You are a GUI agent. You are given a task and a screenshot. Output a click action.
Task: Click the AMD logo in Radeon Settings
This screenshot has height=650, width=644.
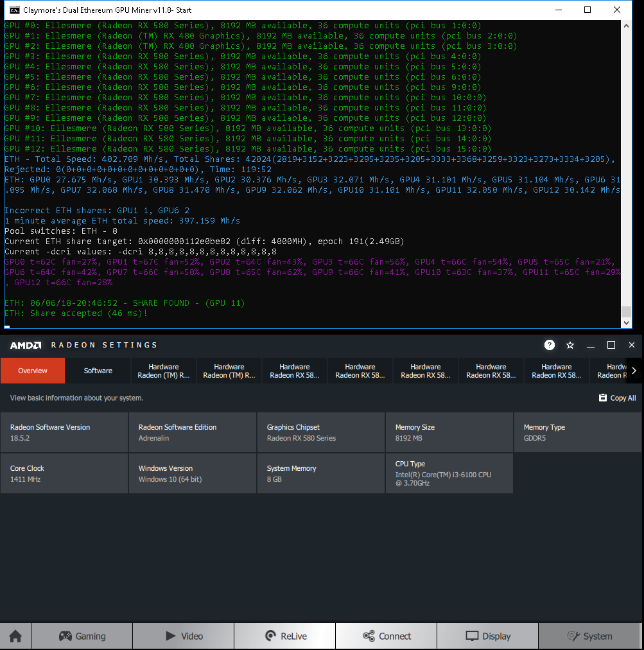click(26, 345)
